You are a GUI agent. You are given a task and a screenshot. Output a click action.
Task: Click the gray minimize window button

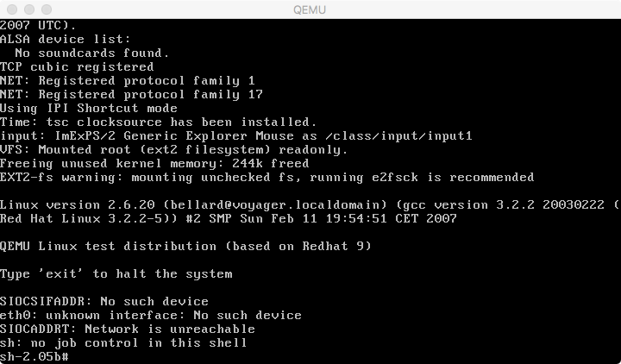[x=29, y=9]
